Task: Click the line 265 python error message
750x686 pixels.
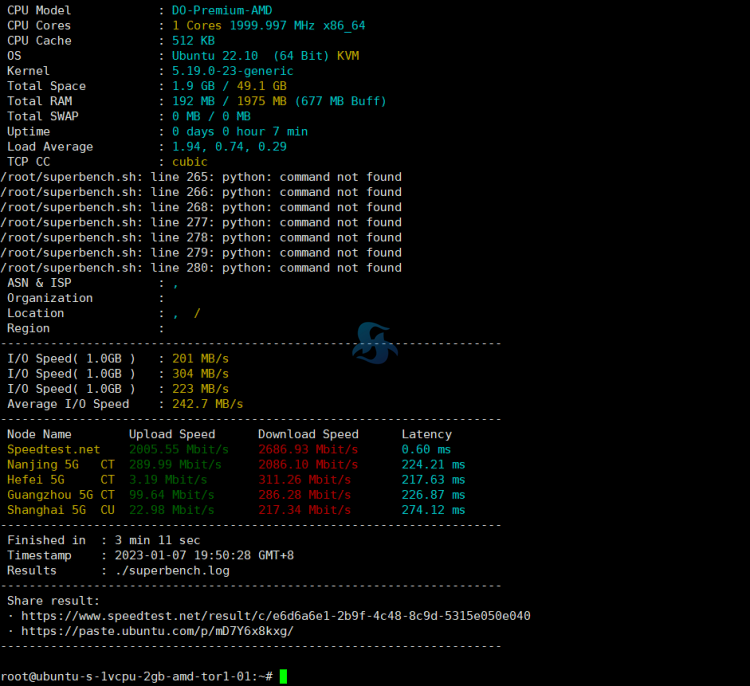Action: point(201,177)
